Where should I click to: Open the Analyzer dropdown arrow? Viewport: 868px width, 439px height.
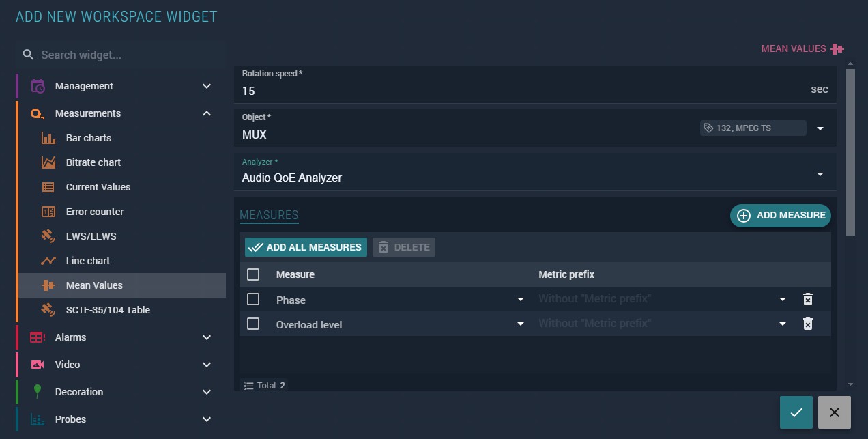coord(820,175)
